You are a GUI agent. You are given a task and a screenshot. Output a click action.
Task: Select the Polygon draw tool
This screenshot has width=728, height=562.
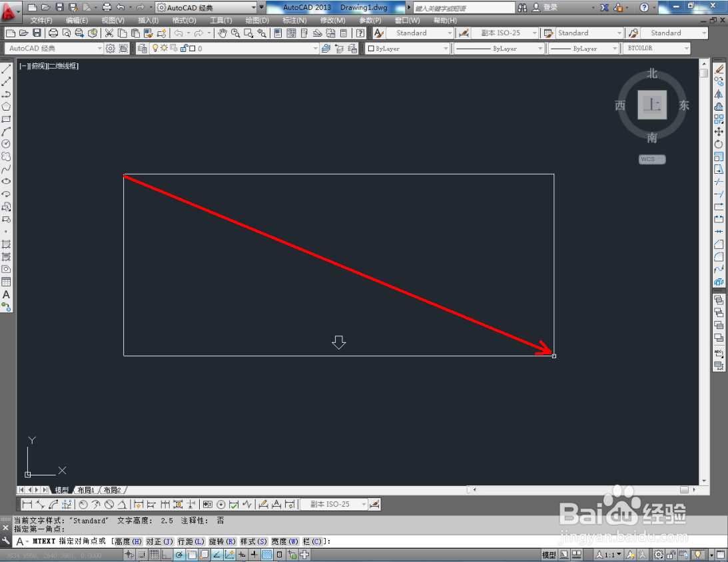click(x=6, y=107)
